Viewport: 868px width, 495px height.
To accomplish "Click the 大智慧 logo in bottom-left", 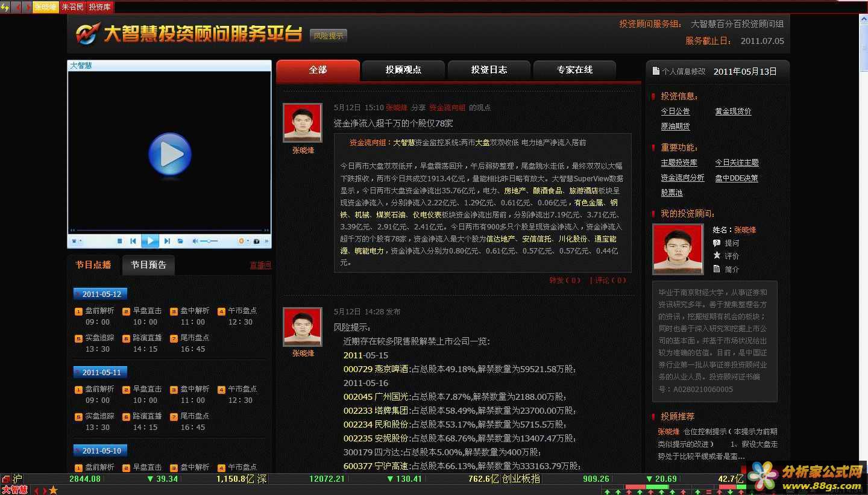I will coord(14,490).
